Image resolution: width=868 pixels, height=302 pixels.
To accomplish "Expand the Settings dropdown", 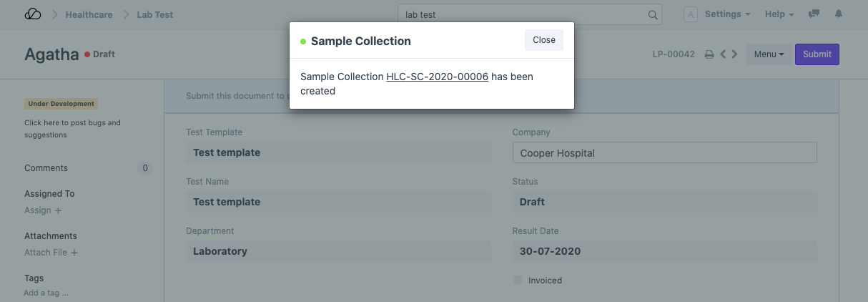I will click(x=727, y=14).
